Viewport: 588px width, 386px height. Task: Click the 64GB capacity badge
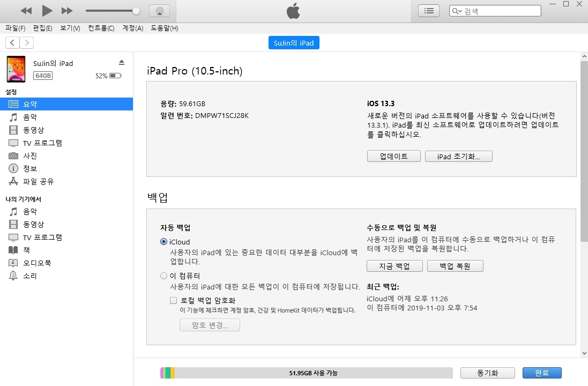tap(43, 76)
